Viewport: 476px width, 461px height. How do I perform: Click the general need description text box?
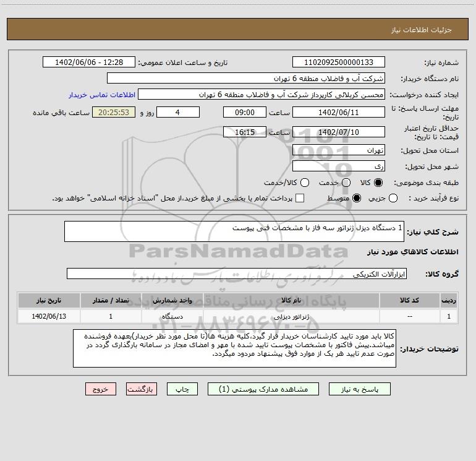tap(234, 231)
